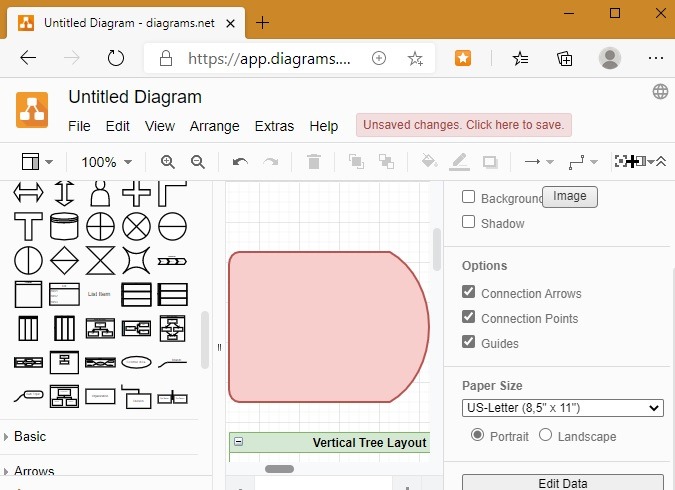Viewport: 675px width, 490px height.
Task: Click the To Front toolbar icon
Action: coord(356,162)
